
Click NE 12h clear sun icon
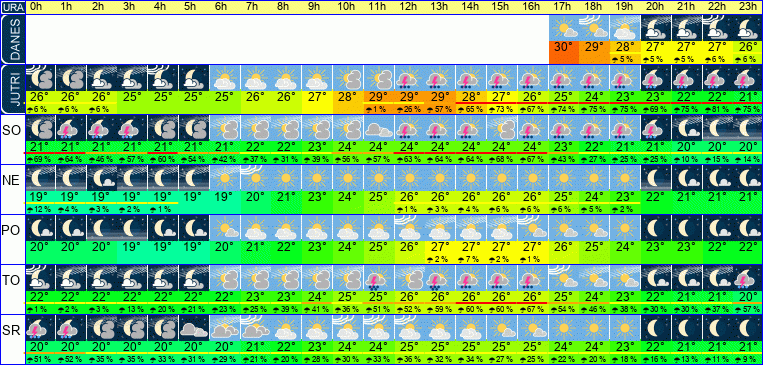pos(410,178)
